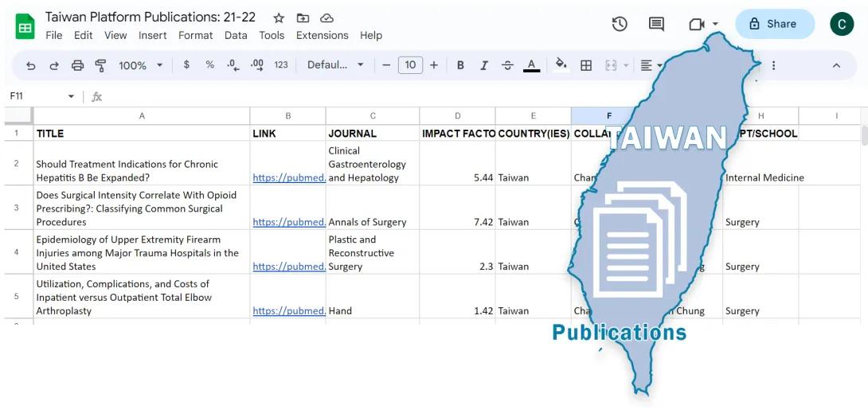Format as currency with dollar icon
This screenshot has width=868, height=413.
186,64
